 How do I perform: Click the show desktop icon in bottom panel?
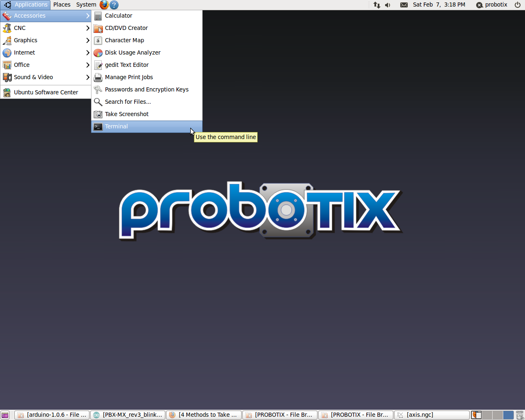(5, 415)
